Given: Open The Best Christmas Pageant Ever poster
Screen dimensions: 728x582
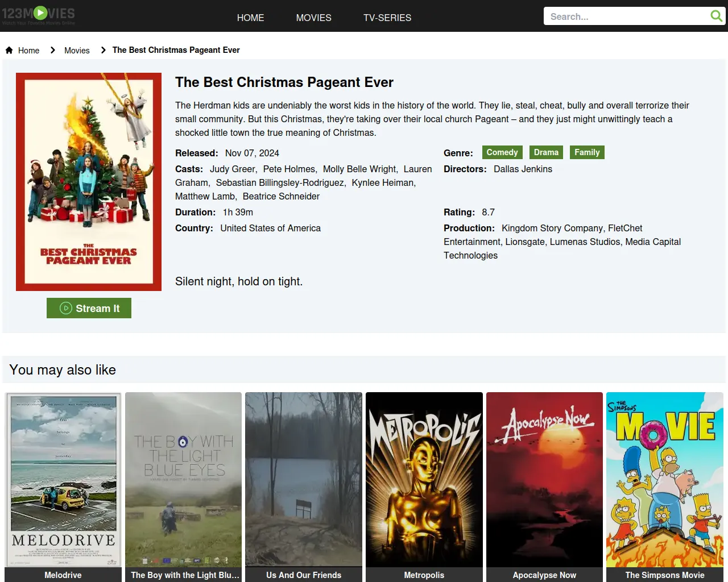Looking at the screenshot, I should (89, 182).
